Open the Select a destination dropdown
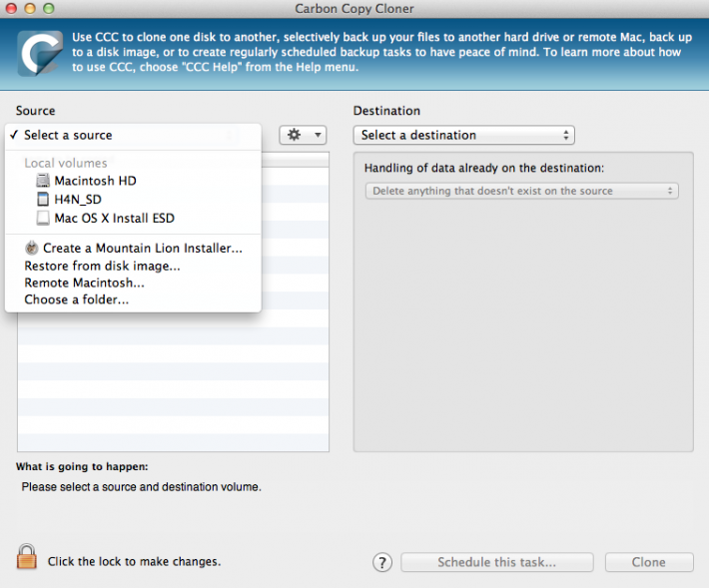 (463, 135)
